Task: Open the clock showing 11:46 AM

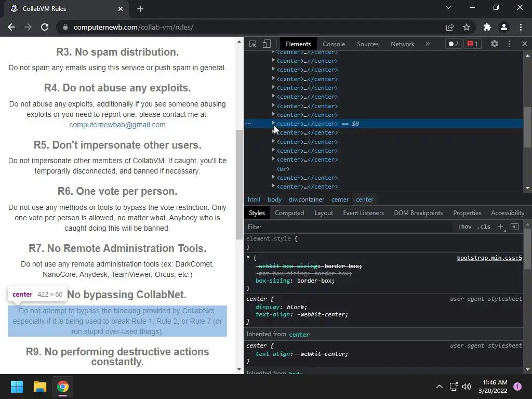Action: click(493, 387)
